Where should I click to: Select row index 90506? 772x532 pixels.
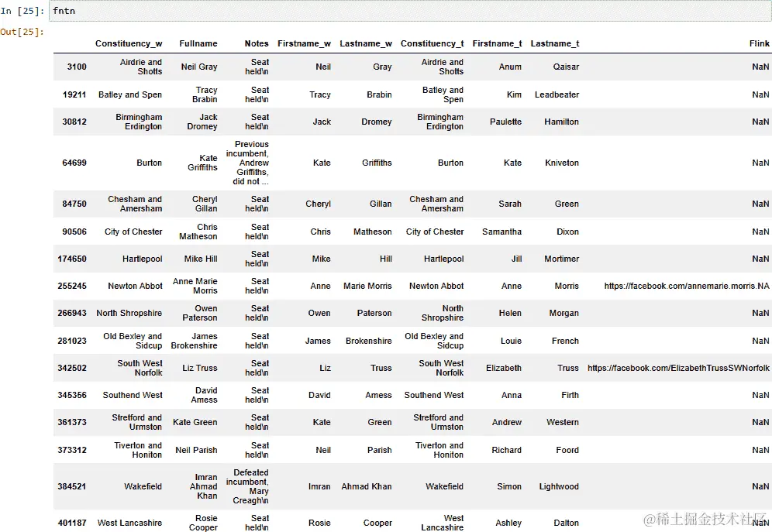click(x=74, y=232)
